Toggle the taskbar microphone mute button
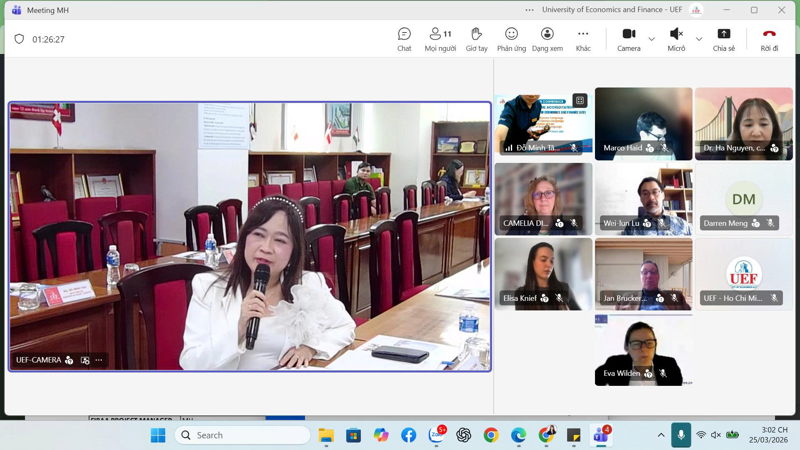Viewport: 800px width, 450px height. (681, 435)
